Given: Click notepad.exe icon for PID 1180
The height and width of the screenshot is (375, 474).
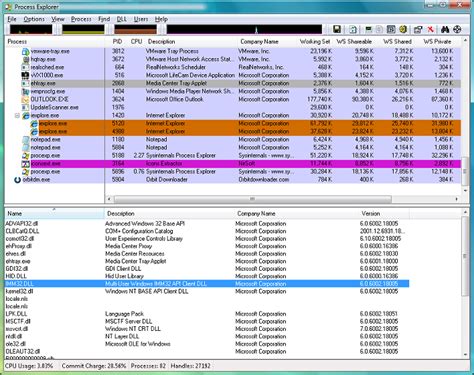Looking at the screenshot, I should click(25, 140).
